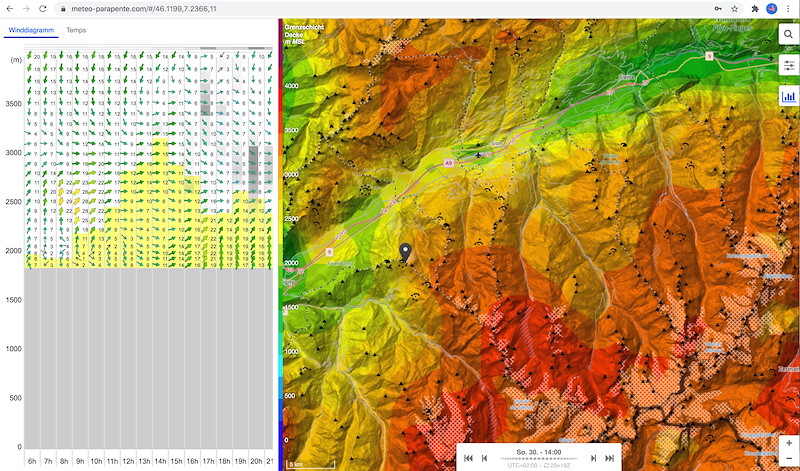Screen dimensions: 800x471
Task: Open the saved passwords key icon
Action: tap(717, 8)
